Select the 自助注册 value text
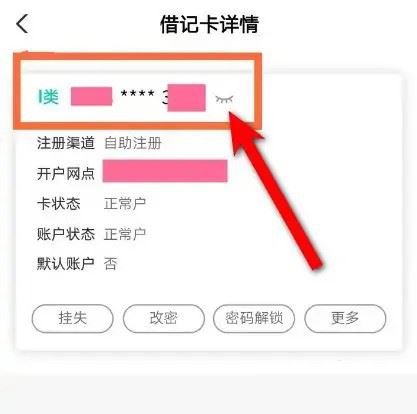Viewport: 417px width, 414px height. (133, 143)
